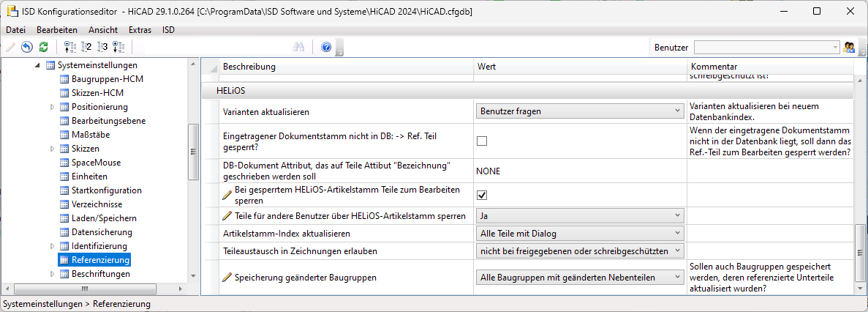The width and height of the screenshot is (868, 312).
Task: Open the 'Teileaustausch in Zeichnungen erlauben' dropdown
Action: (580, 251)
